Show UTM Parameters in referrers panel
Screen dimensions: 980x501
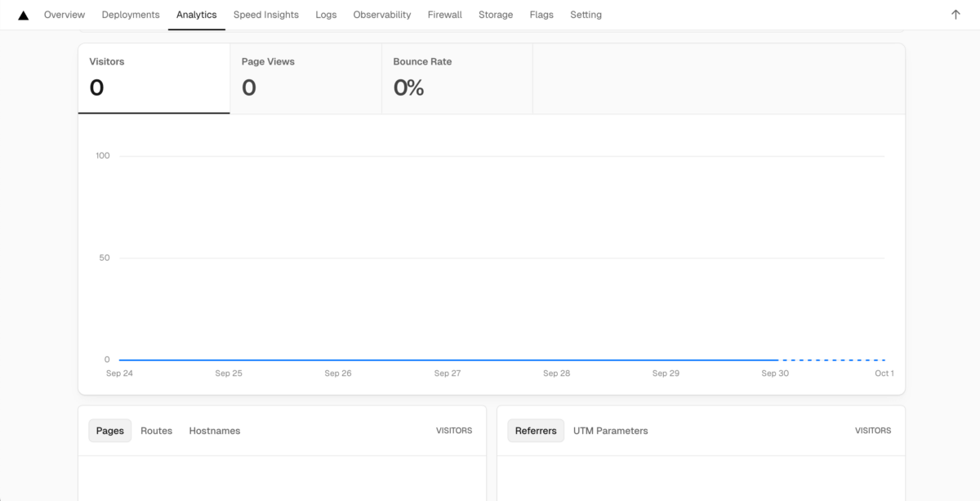point(610,431)
